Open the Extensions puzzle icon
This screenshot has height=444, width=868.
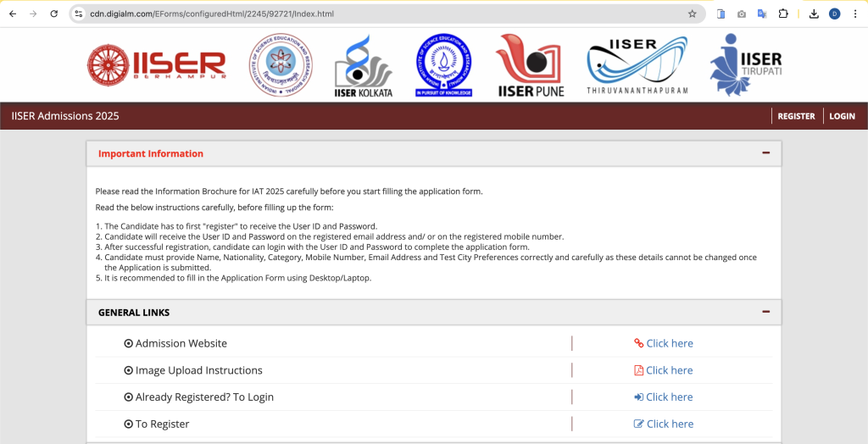tap(782, 14)
